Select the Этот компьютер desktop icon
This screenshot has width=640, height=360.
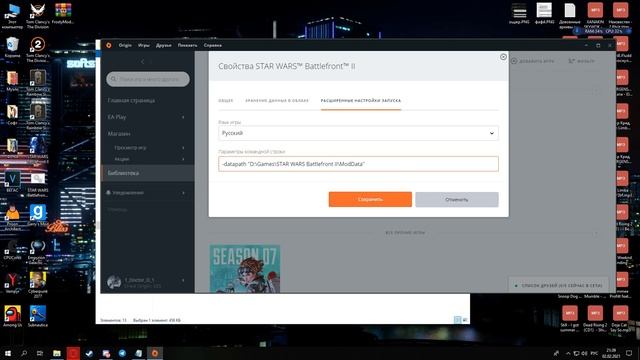(12, 16)
